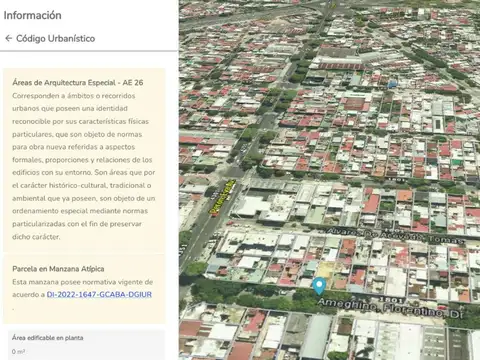
Task: Click the Área edificable en planta label
Action: [47, 338]
